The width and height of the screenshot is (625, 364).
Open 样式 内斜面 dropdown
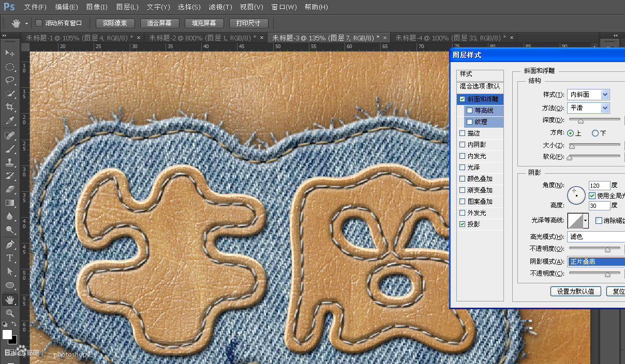point(588,95)
